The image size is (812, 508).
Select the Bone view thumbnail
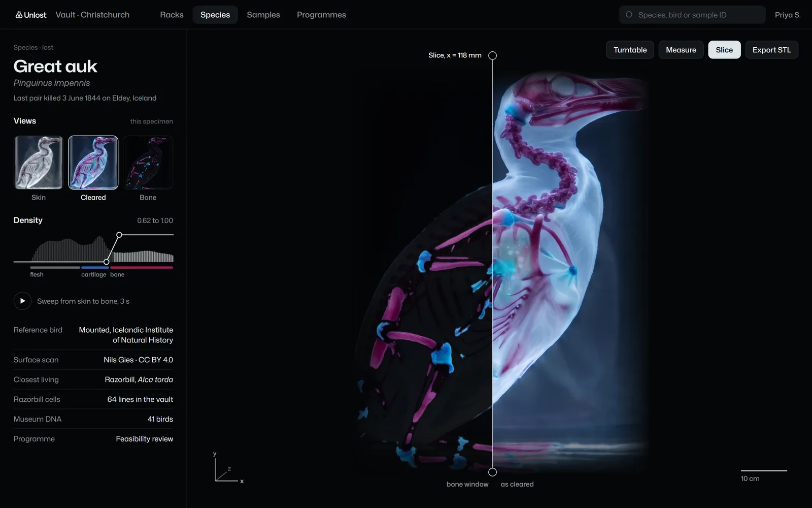148,163
